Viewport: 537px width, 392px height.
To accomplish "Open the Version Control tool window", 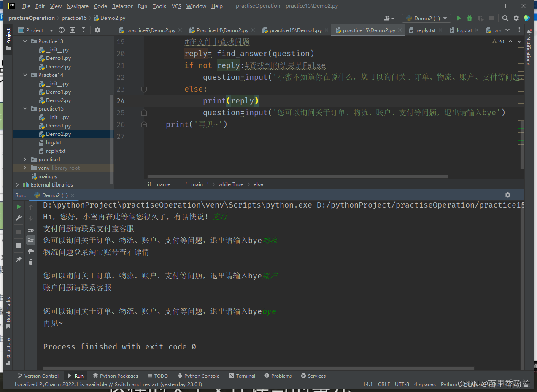I will 38,376.
